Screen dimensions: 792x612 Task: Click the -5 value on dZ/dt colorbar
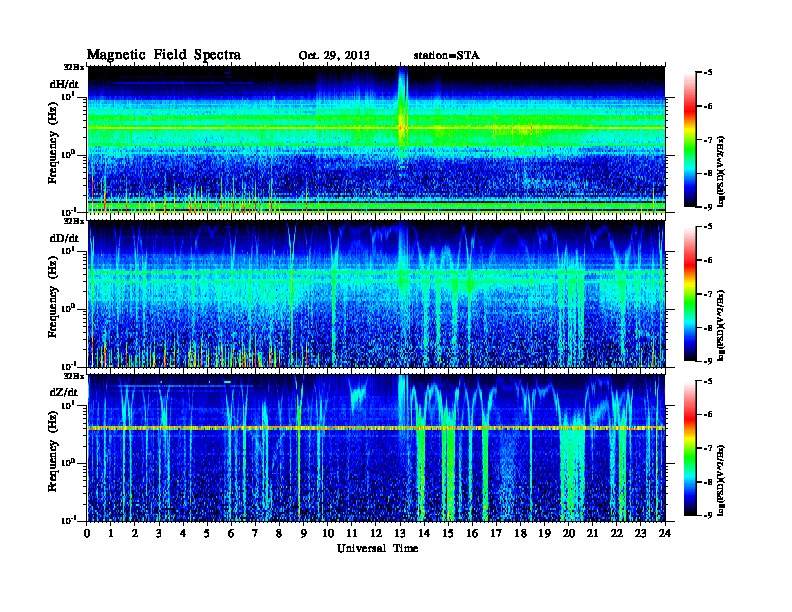click(708, 381)
